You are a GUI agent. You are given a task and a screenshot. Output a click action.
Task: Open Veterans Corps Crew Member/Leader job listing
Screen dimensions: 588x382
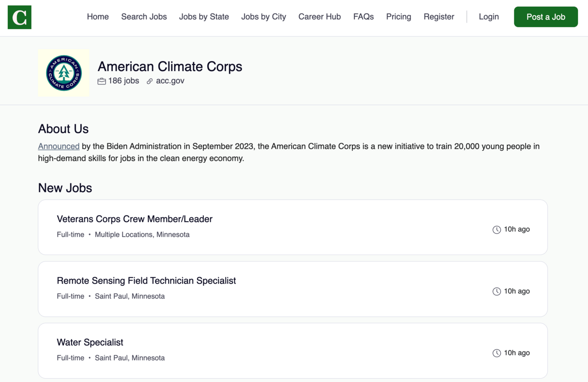click(x=135, y=219)
